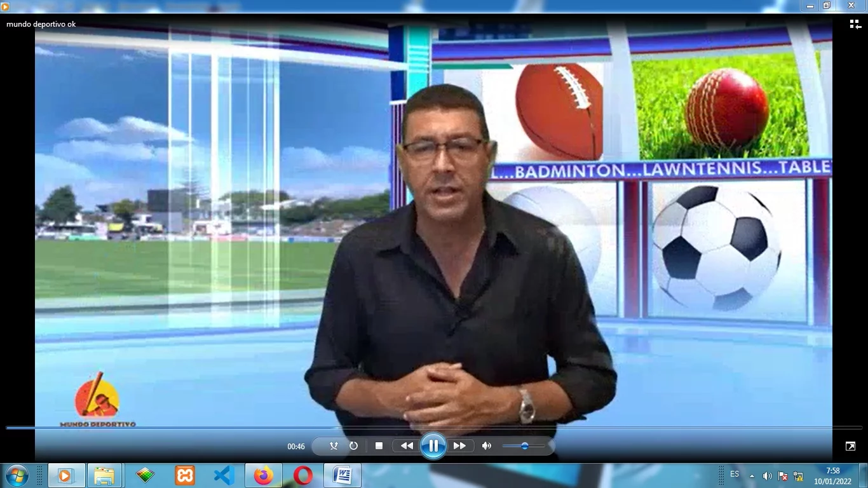Restore down the player window

[x=827, y=5]
